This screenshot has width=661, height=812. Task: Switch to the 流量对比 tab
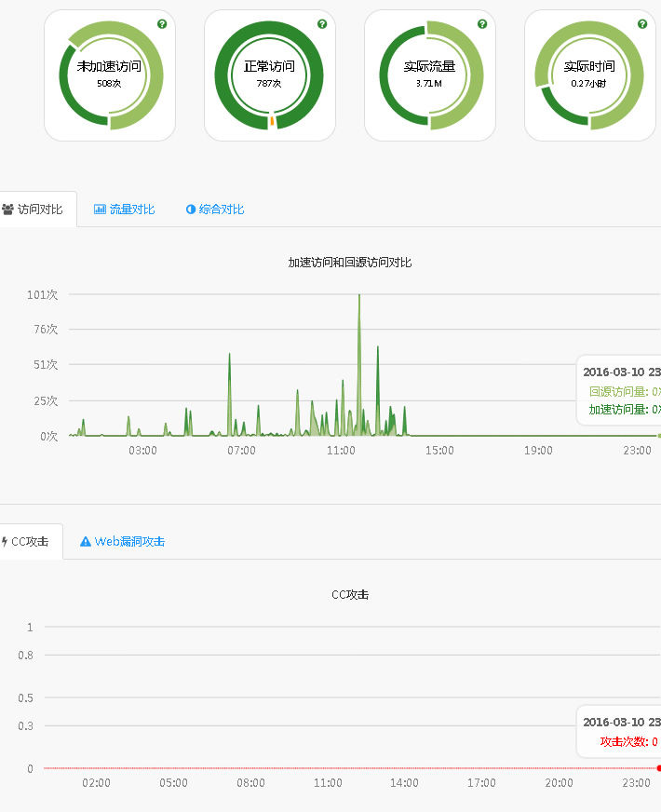click(x=124, y=210)
